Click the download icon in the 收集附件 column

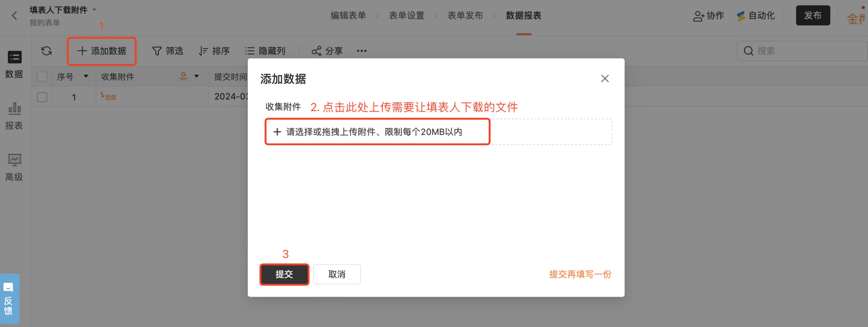pyautogui.click(x=184, y=76)
